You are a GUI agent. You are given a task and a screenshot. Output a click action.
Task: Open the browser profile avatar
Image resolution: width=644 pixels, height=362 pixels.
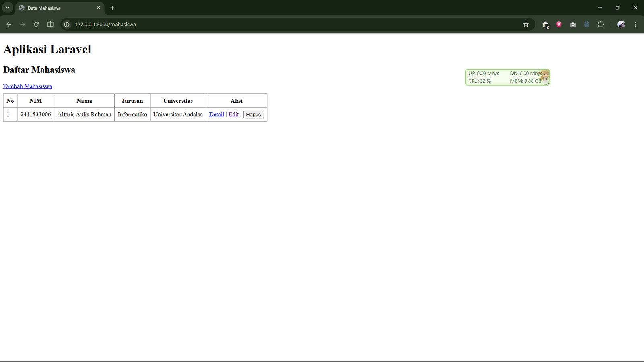coord(621,24)
